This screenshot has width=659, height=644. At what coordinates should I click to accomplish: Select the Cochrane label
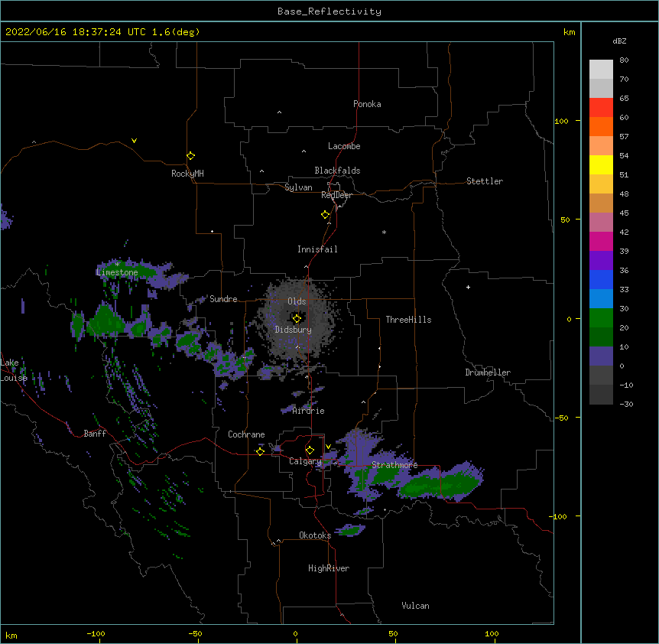pos(246,434)
